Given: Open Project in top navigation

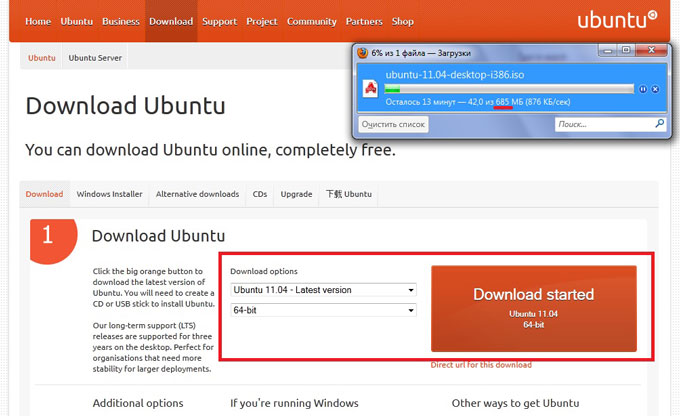Looking at the screenshot, I should pos(262,21).
